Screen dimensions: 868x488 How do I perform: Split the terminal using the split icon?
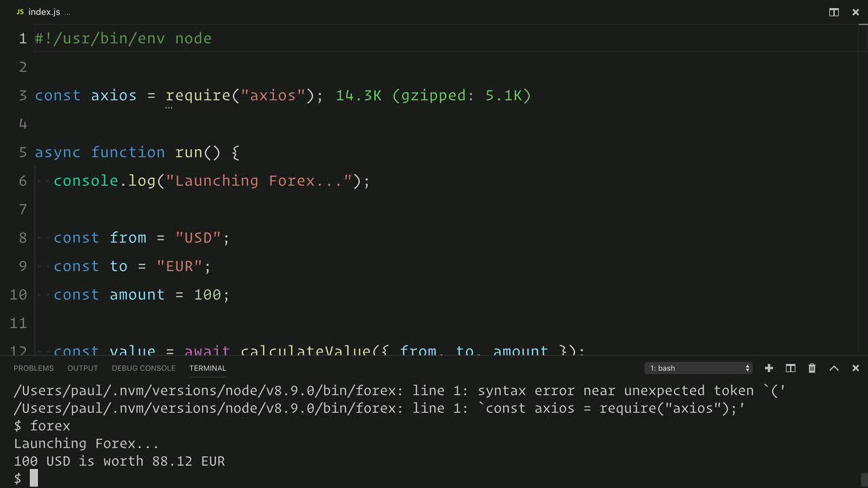tap(790, 368)
